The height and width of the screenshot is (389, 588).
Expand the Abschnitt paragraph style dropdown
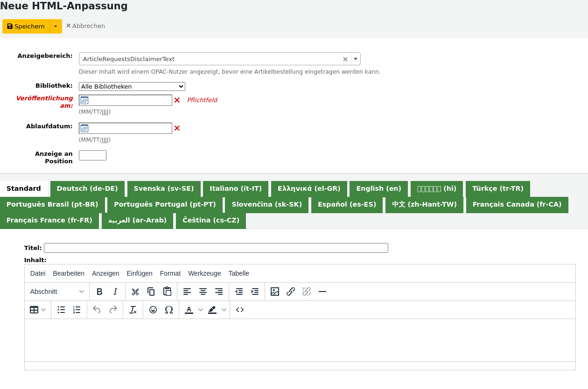(57, 292)
